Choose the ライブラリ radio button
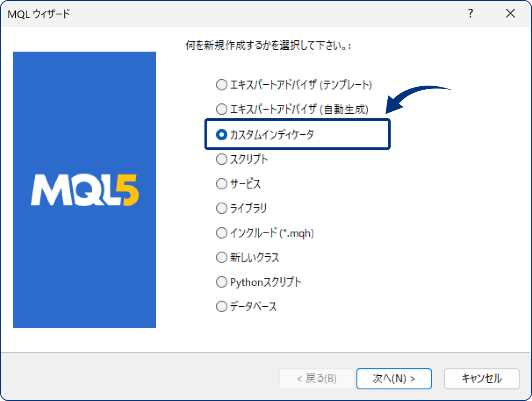The image size is (532, 401). click(222, 208)
